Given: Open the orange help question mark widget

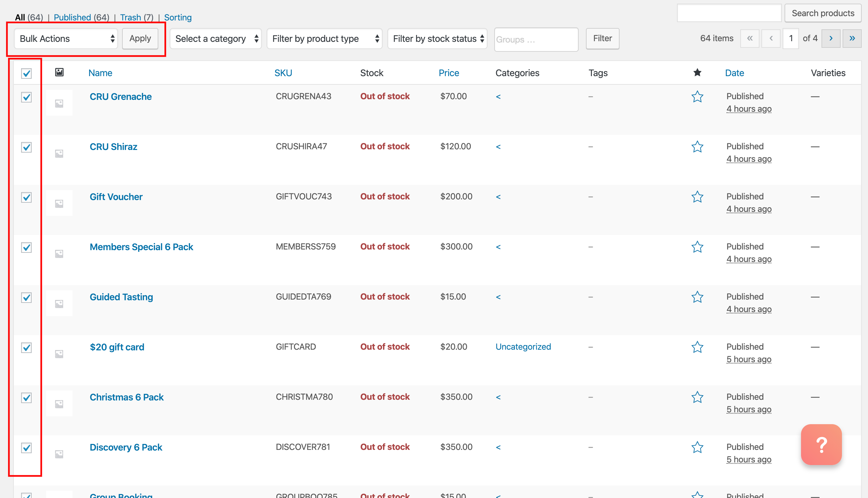Looking at the screenshot, I should [821, 444].
